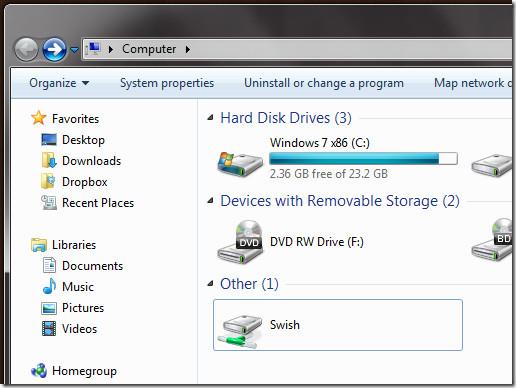This screenshot has width=516, height=388.
Task: Click the Homegroup icon
Action: (39, 371)
